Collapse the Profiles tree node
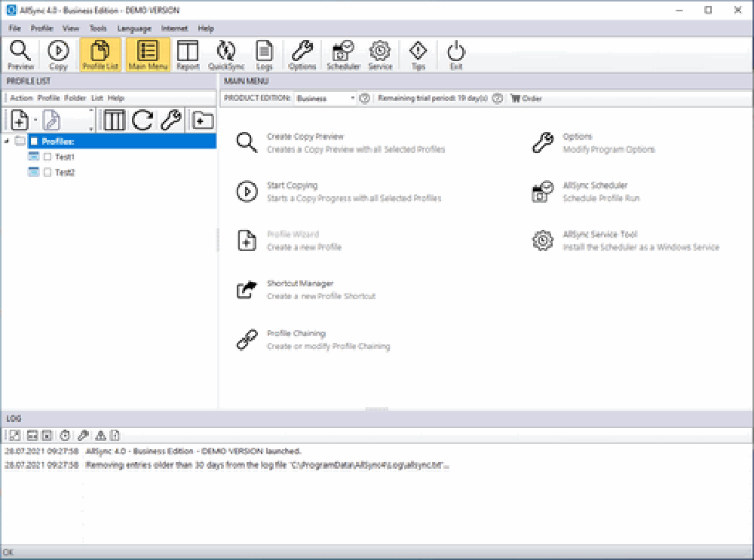754x560 pixels. (x=5, y=141)
